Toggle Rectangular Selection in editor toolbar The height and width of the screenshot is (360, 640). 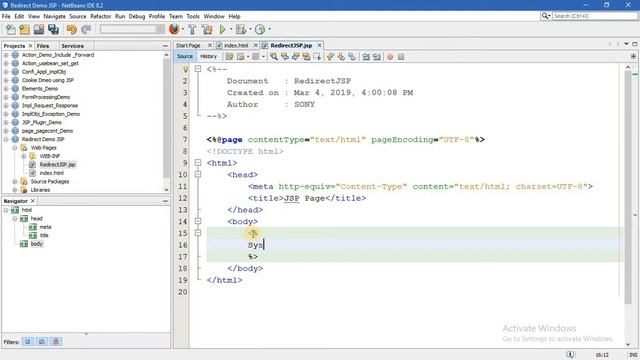[x=317, y=57]
